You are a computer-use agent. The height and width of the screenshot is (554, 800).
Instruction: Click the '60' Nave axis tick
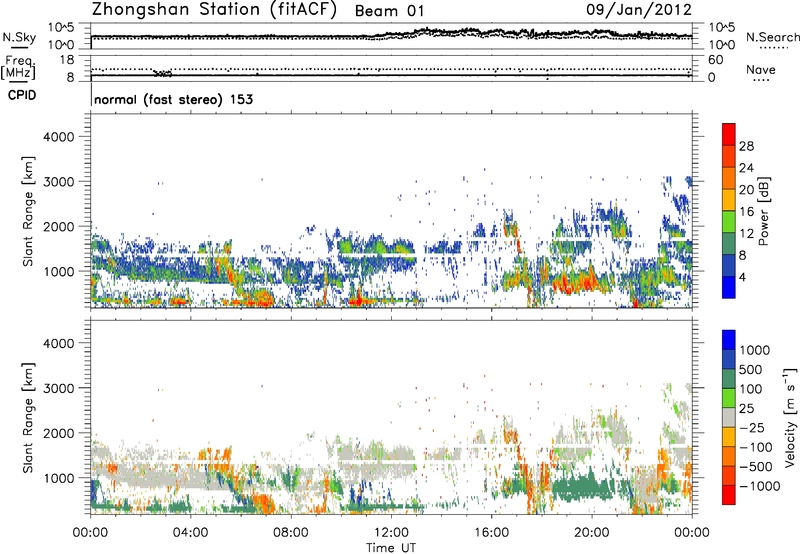(716, 60)
